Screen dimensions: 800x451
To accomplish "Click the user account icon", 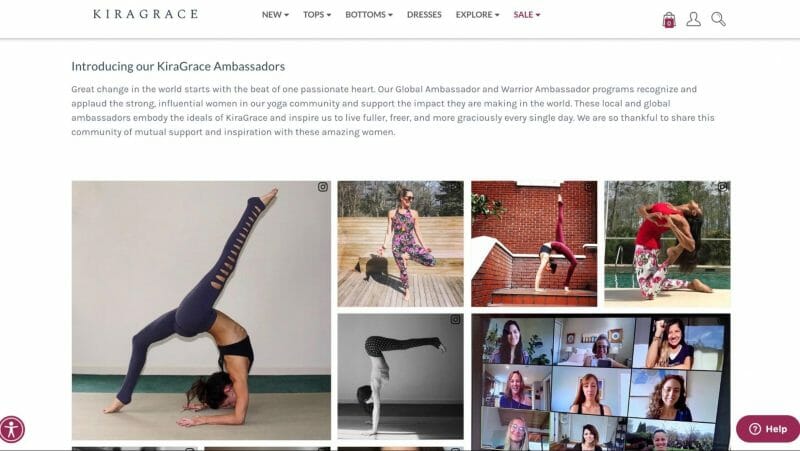I will coord(693,19).
